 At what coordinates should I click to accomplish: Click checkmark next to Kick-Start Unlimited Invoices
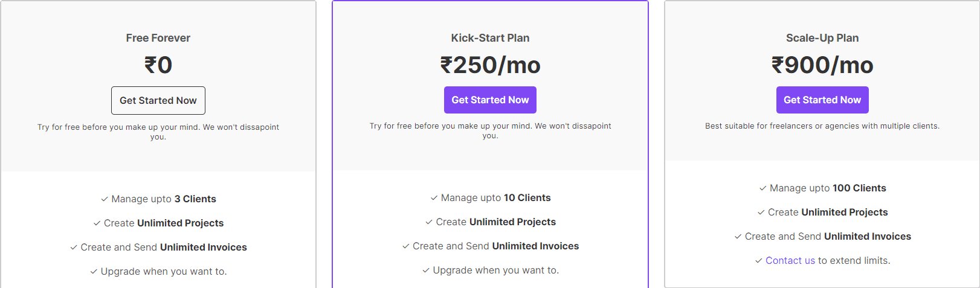[x=405, y=246]
